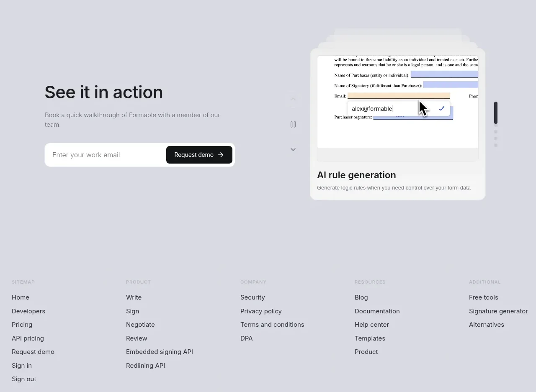Open the Review product link
Image resolution: width=536 pixels, height=392 pixels.
(137, 338)
